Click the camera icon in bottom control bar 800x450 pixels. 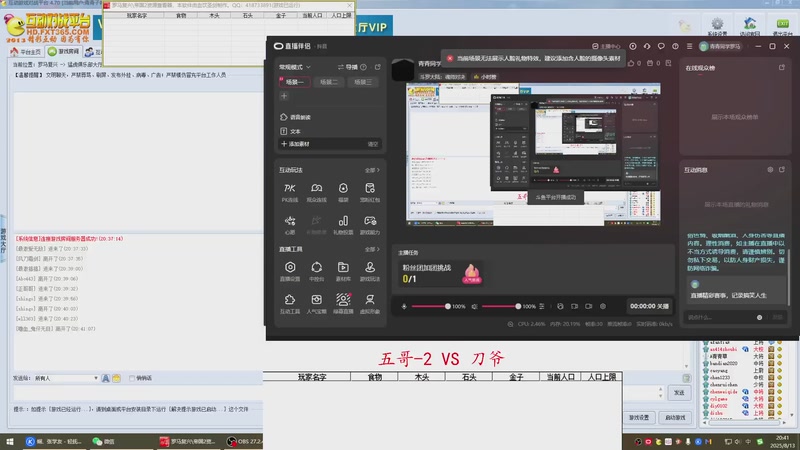(x=588, y=306)
